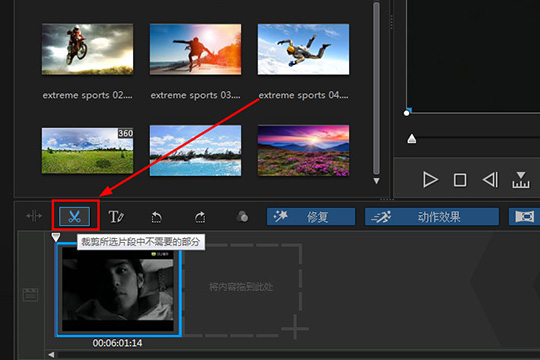Screen dimensions: 540x360
Task: Select the 360 meadow panorama thumbnail
Action: click(87, 151)
